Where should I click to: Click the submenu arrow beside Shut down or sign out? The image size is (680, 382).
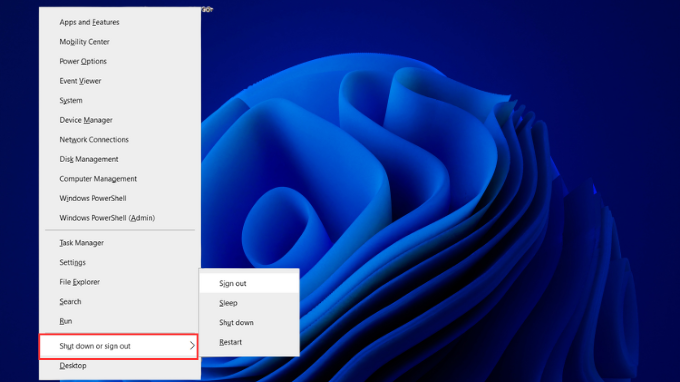pos(192,346)
